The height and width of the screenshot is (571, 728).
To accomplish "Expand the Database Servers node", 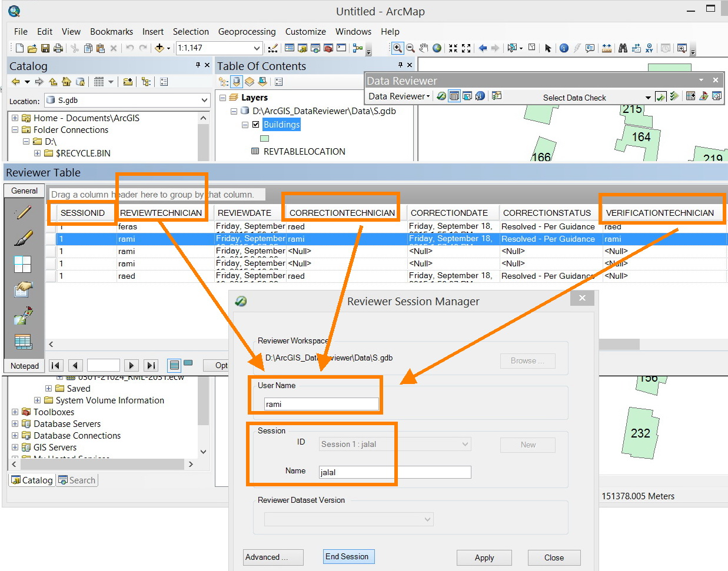I will click(x=15, y=424).
